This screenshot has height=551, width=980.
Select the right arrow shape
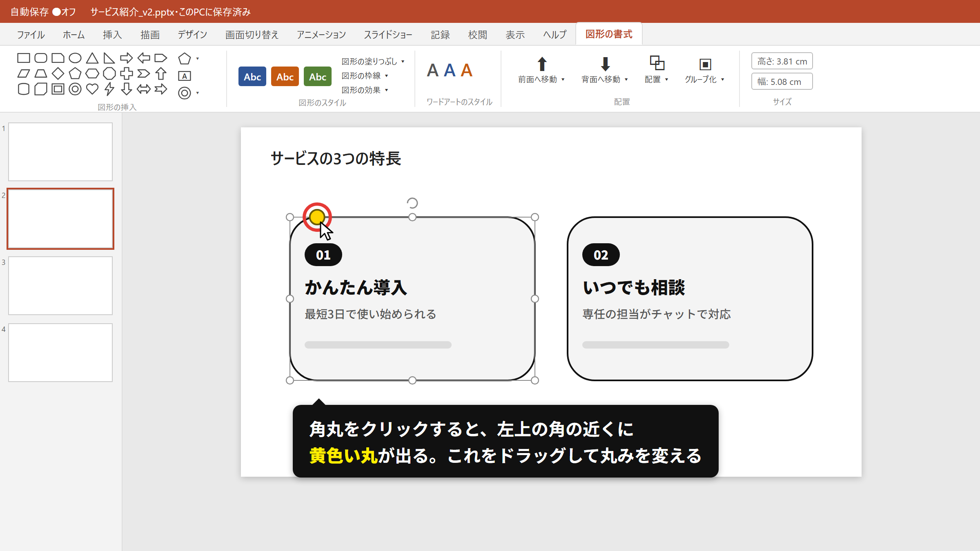[127, 58]
